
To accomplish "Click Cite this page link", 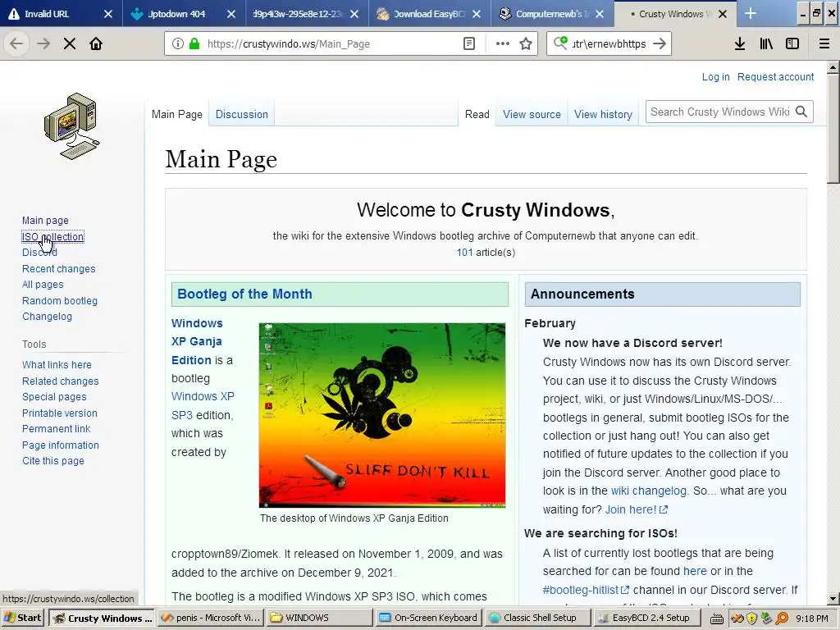I will 53,461.
